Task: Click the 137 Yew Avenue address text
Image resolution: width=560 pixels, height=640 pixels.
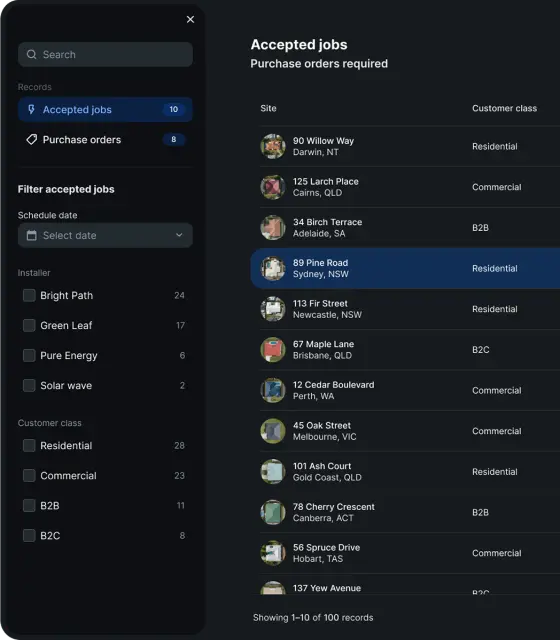Action: click(x=327, y=588)
